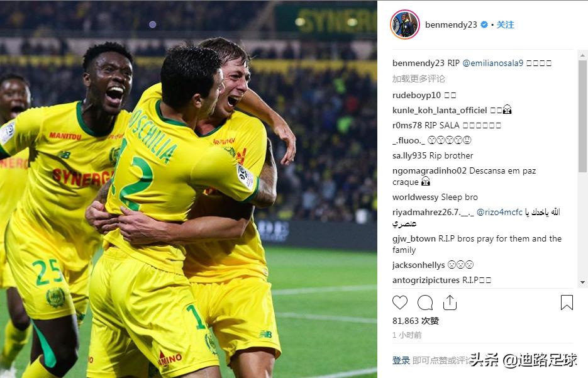Click the comment speech bubble icon
Screen dimensions: 588x378
425,303
